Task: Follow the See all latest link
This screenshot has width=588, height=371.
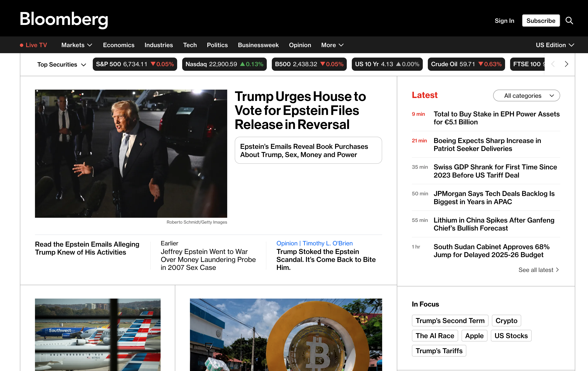Action: [x=538, y=270]
